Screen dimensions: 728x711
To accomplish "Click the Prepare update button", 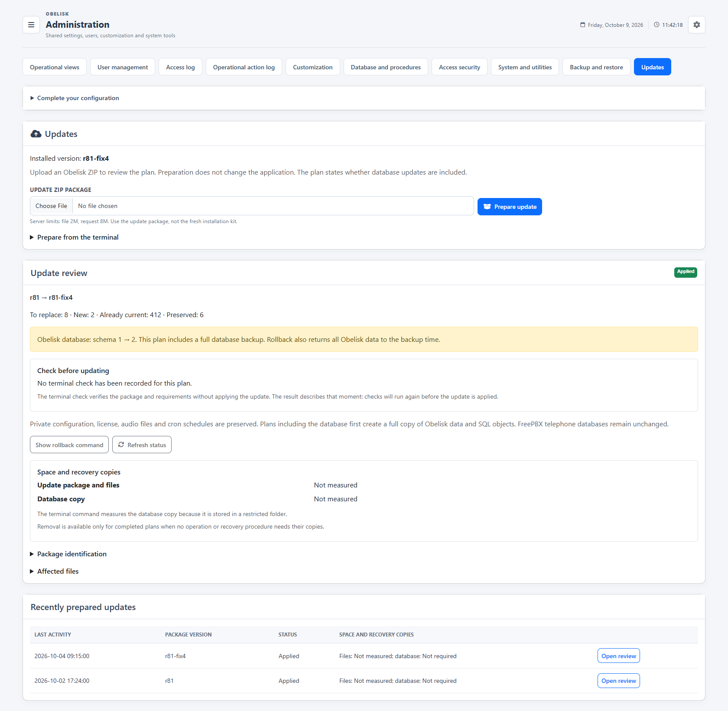I will [510, 207].
